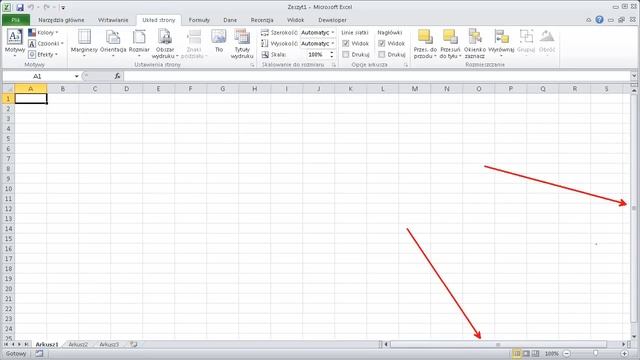
Task: Open the Wysokość height dropdown
Action: point(333,43)
